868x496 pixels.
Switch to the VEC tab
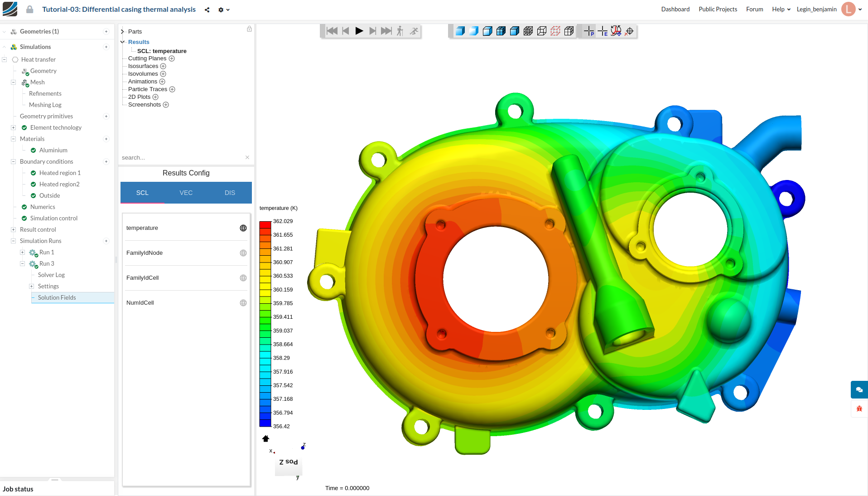pyautogui.click(x=186, y=193)
